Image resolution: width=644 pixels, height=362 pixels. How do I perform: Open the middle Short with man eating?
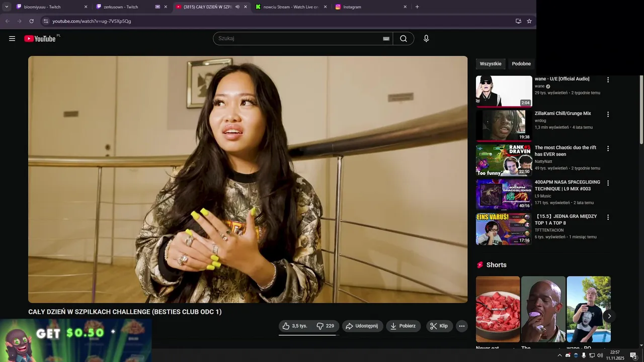tap(543, 309)
